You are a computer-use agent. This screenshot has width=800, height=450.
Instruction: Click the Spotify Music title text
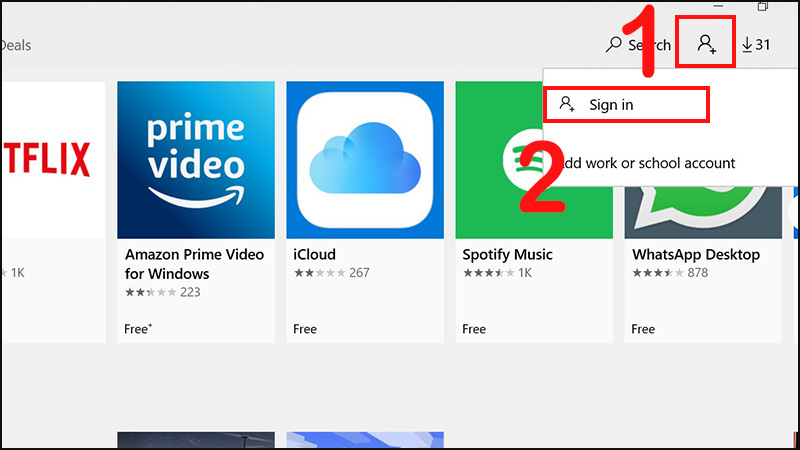click(x=507, y=255)
